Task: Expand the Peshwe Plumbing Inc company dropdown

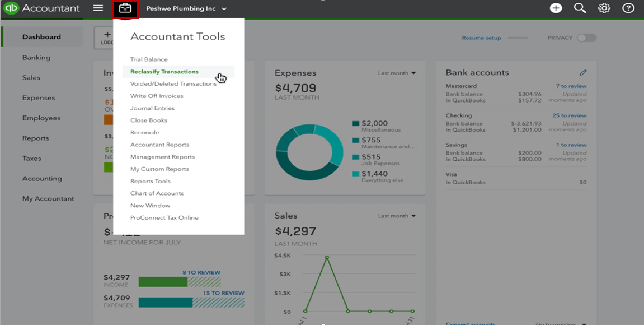Action: [x=186, y=9]
